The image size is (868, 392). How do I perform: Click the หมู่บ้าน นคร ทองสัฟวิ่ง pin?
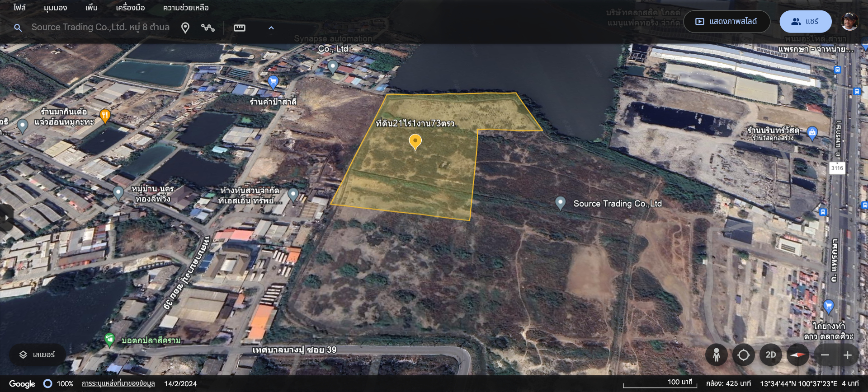click(118, 193)
